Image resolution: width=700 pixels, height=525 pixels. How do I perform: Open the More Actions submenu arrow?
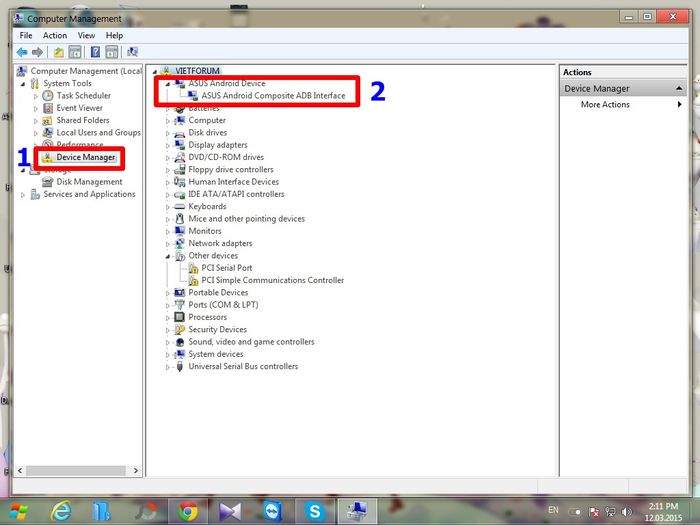679,104
